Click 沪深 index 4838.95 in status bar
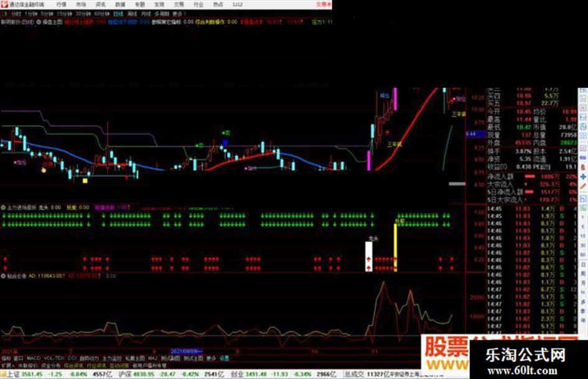Screen dimensions: 588x379 [x=136, y=374]
